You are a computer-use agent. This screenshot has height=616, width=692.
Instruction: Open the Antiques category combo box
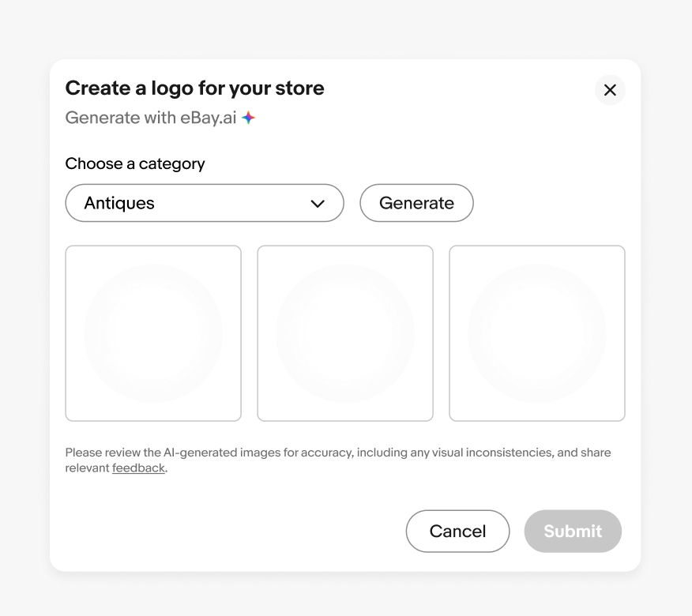(x=204, y=203)
